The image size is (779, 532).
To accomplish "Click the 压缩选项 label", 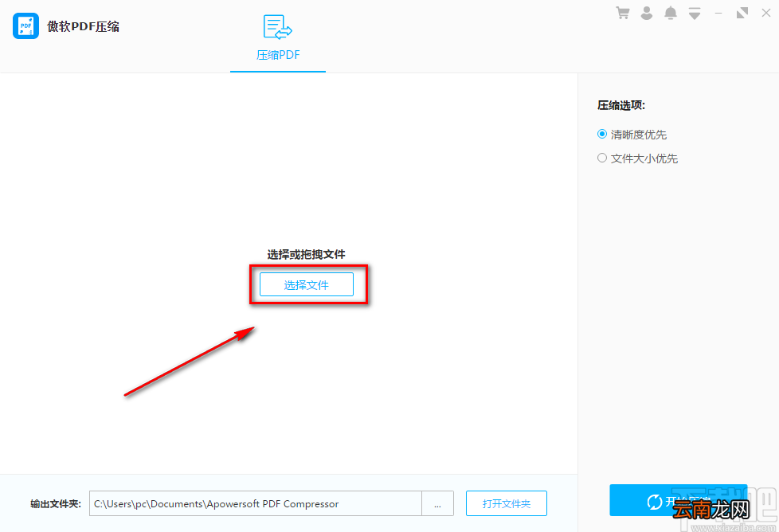I will [621, 105].
